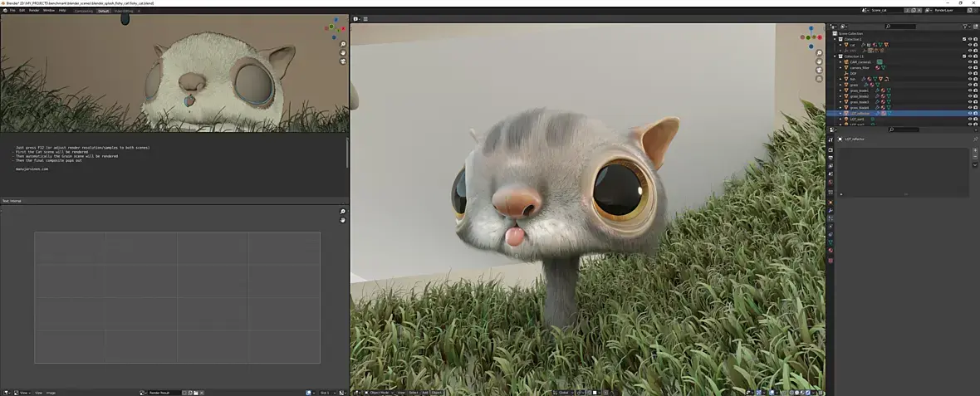
Task: Click hand pan icon in the image editor
Action: 342,221
